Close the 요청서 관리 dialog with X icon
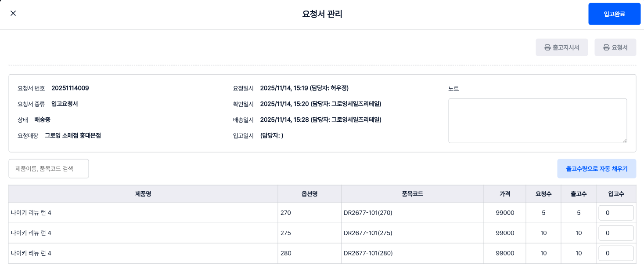The height and width of the screenshot is (276, 644). coord(13,13)
